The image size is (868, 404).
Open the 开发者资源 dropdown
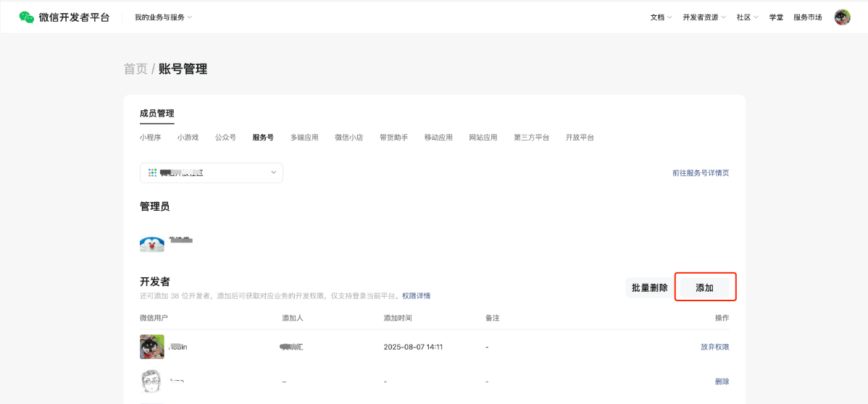click(x=704, y=17)
